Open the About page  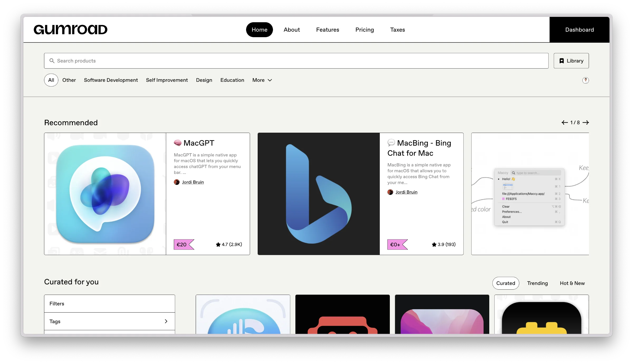tap(292, 30)
